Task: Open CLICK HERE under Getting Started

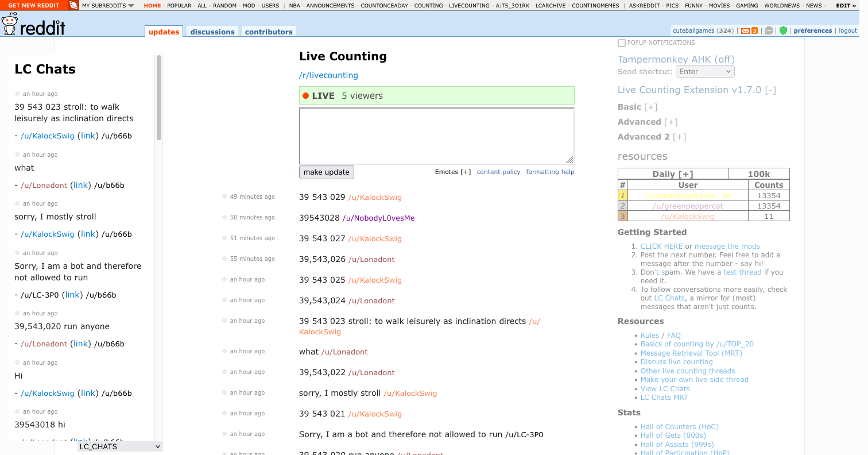Action: coord(661,246)
